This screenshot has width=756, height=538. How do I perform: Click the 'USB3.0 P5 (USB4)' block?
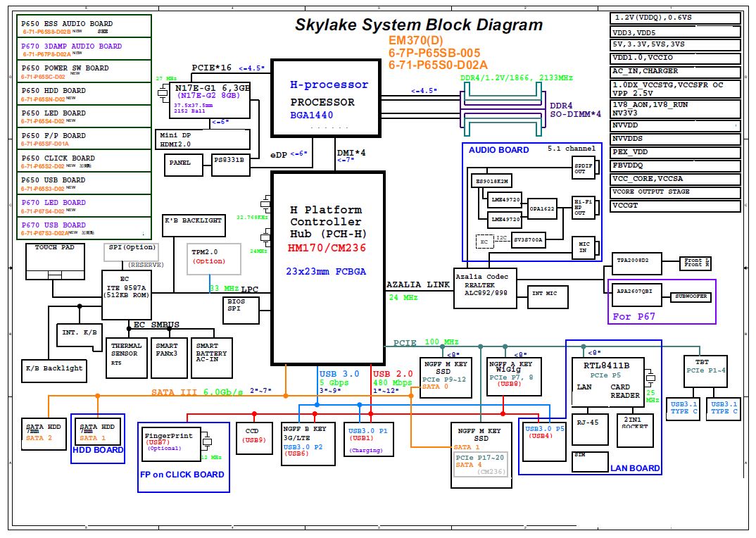(544, 442)
